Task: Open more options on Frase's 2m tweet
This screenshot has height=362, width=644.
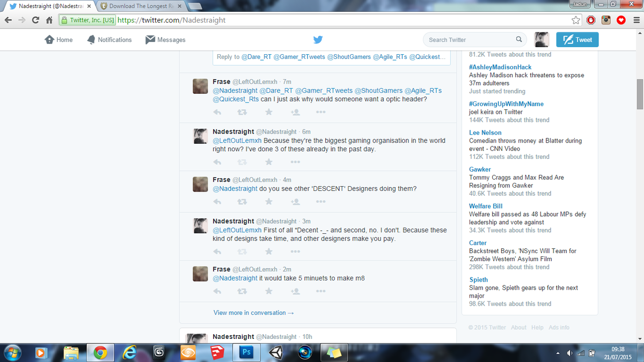Action: 320,291
